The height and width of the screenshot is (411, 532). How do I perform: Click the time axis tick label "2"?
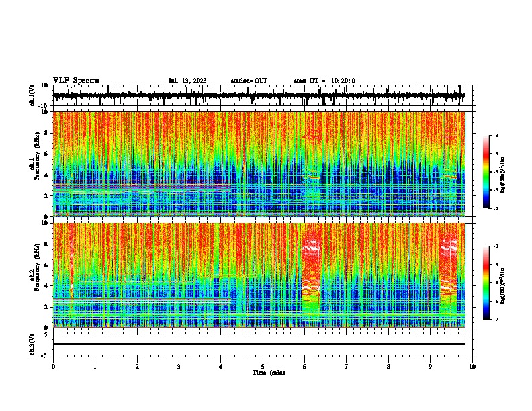point(137,367)
